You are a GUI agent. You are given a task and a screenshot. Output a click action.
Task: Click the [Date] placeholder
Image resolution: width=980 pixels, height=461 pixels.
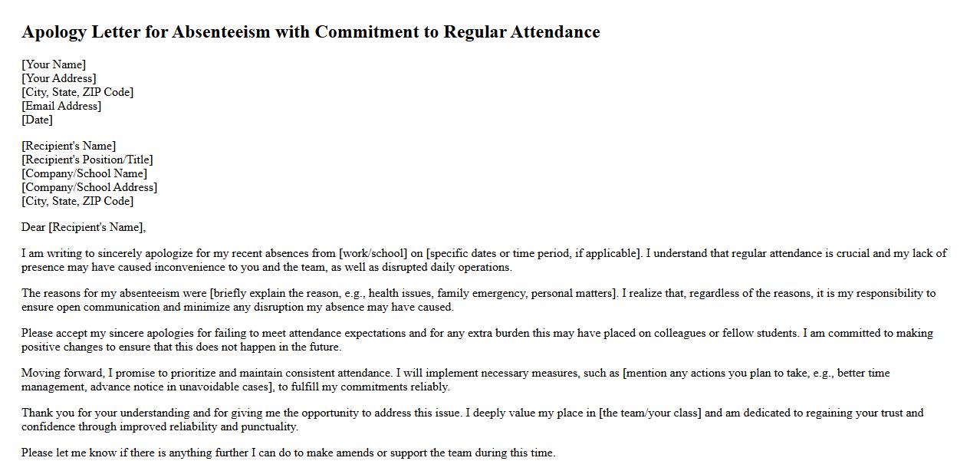(37, 120)
